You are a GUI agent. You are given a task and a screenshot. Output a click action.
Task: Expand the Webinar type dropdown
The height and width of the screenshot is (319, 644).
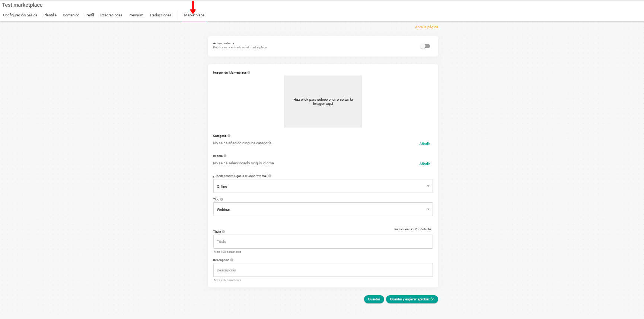coord(323,209)
